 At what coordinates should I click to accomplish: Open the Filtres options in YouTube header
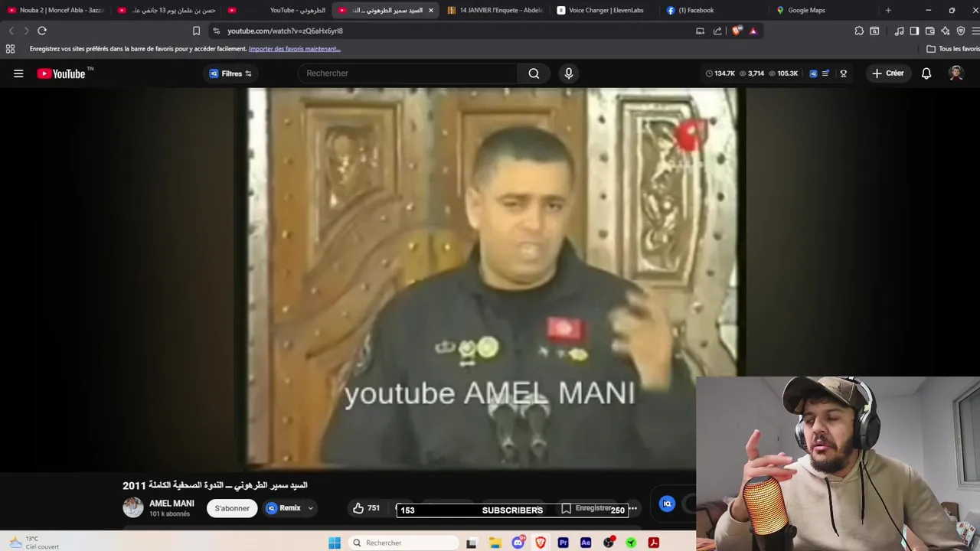(230, 73)
